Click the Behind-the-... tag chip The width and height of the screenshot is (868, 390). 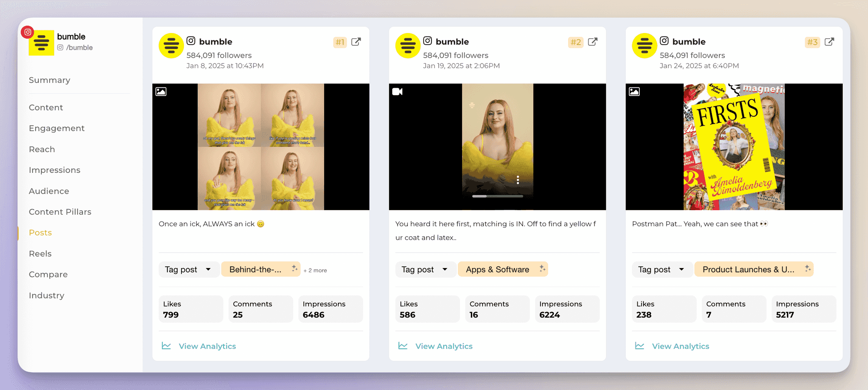[x=260, y=269]
